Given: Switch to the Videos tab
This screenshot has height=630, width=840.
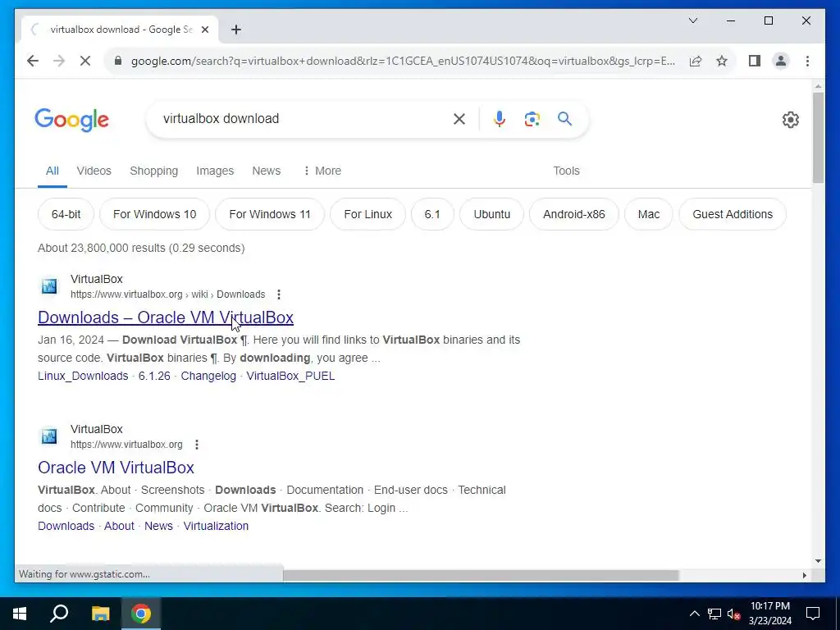Looking at the screenshot, I should pos(94,171).
